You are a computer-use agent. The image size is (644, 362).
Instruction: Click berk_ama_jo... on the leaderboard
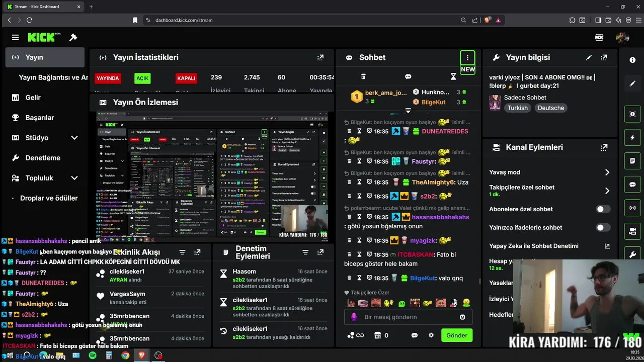pyautogui.click(x=385, y=93)
